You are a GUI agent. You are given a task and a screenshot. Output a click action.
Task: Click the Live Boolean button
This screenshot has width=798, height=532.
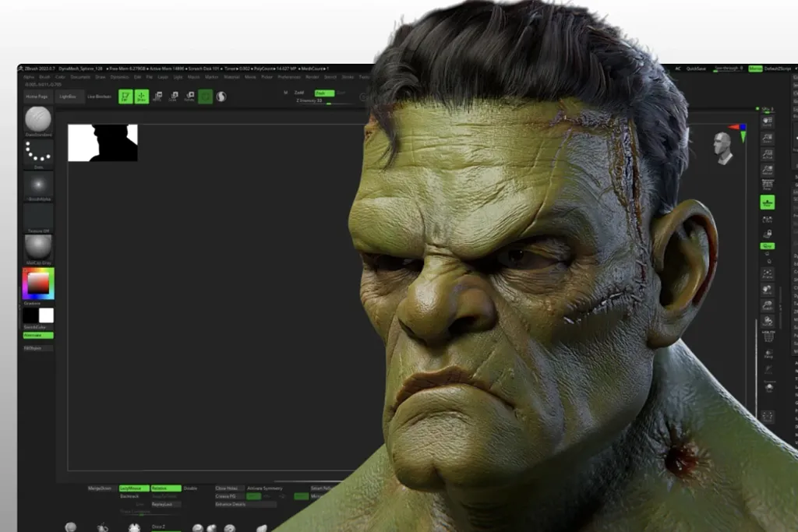(x=99, y=97)
